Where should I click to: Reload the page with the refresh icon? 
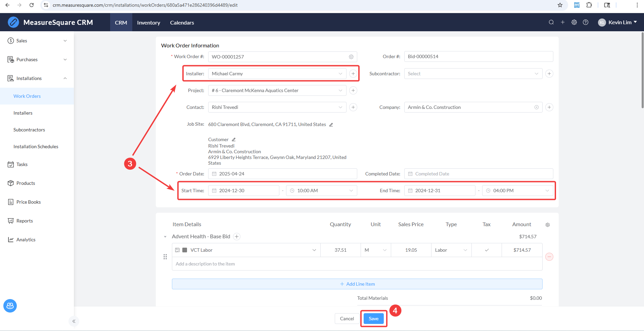point(32,5)
